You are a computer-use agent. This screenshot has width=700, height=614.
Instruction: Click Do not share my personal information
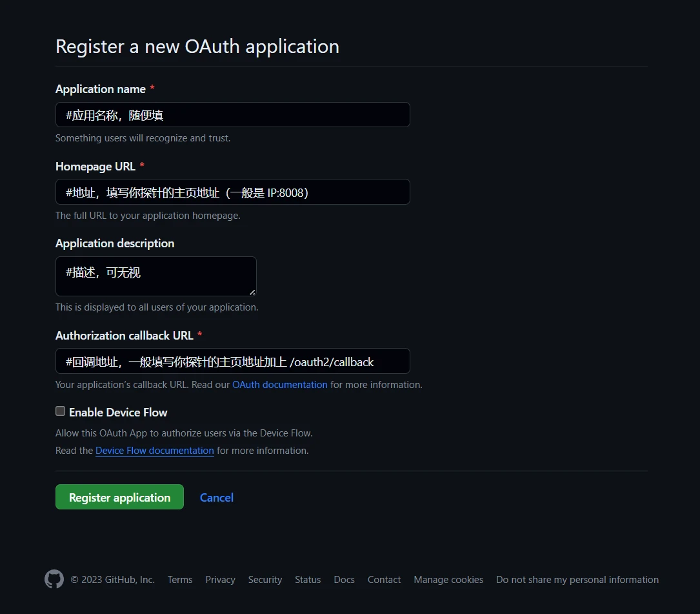577,580
